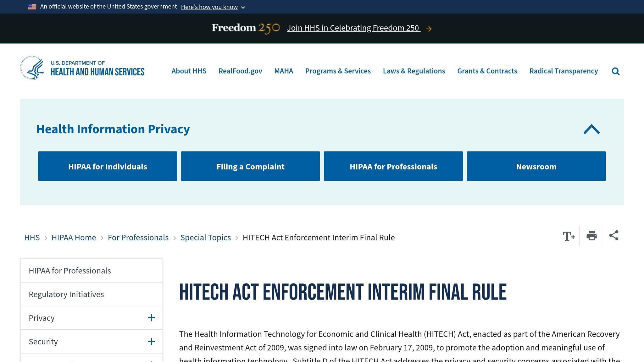Click the search magnifier icon
This screenshot has width=644, height=362.
(x=615, y=71)
